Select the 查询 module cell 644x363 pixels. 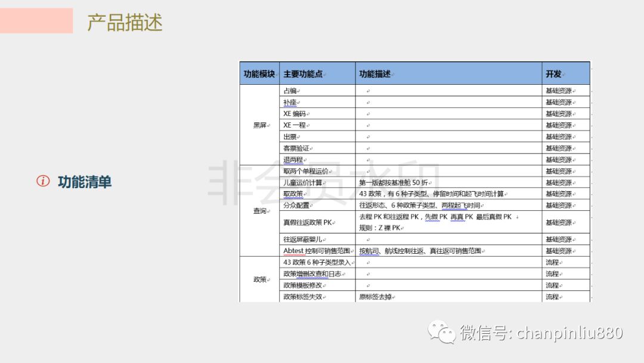point(259,211)
